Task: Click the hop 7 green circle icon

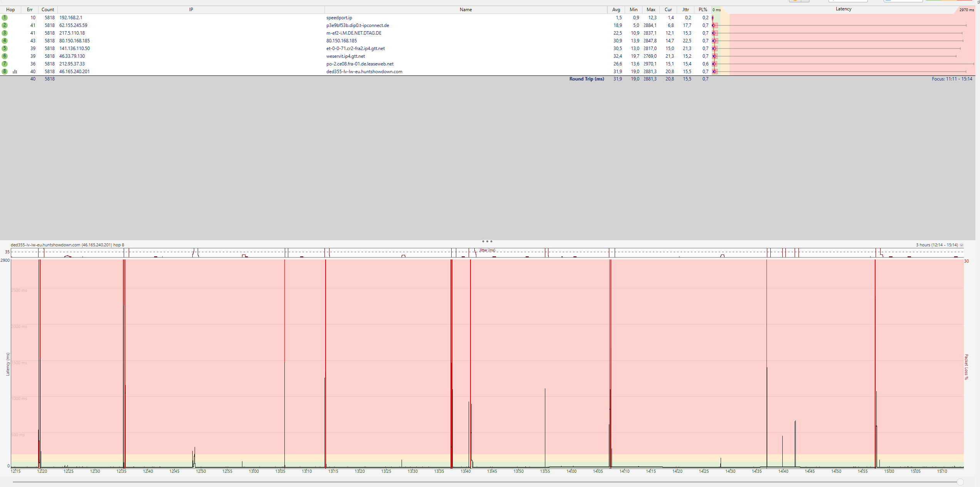Action: tap(5, 64)
